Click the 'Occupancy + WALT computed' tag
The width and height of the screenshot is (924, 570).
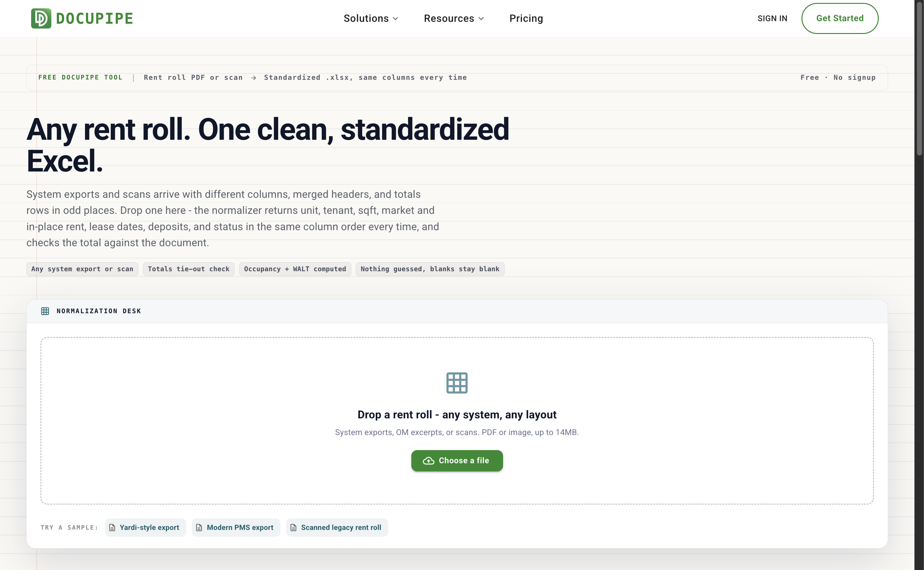pyautogui.click(x=295, y=269)
